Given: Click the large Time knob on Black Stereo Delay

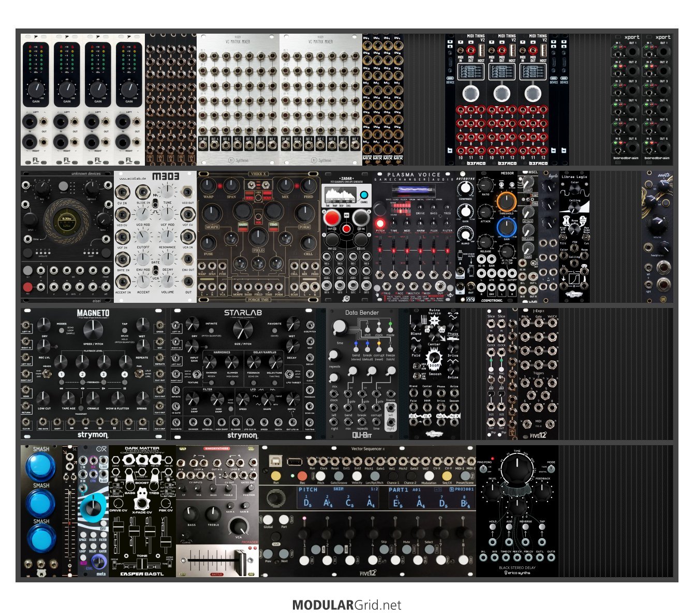Looking at the screenshot, I should pos(517,473).
